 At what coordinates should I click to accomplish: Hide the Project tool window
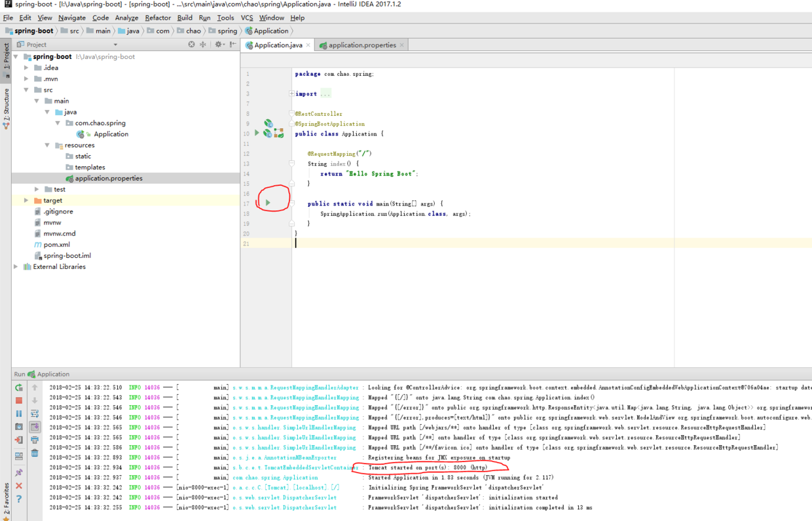coord(233,45)
